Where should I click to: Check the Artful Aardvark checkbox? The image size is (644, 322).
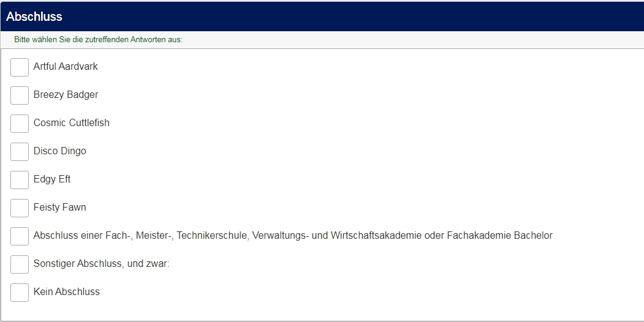pos(20,67)
